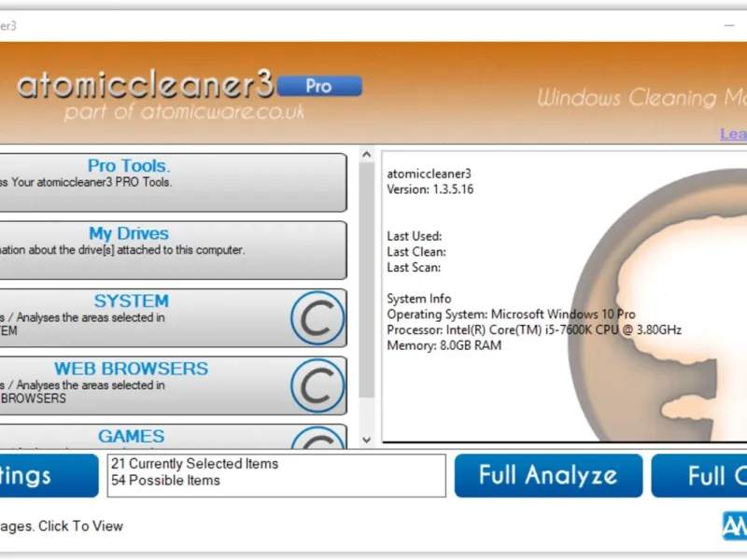This screenshot has width=747, height=560.
Task: Minimize the atomiccleaner3 window
Action: [x=729, y=25]
